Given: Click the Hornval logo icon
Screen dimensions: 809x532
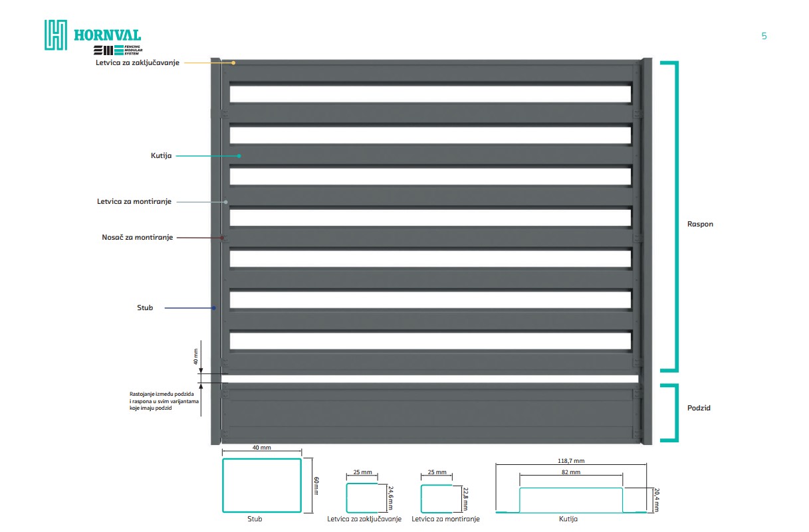Looking at the screenshot, I should pos(57,35).
